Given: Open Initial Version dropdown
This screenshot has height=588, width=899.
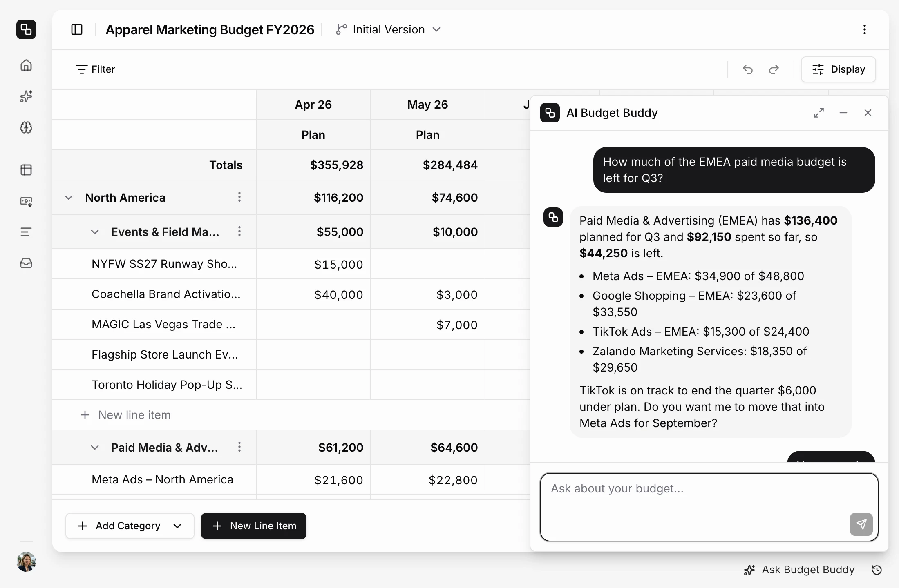Looking at the screenshot, I should point(389,29).
